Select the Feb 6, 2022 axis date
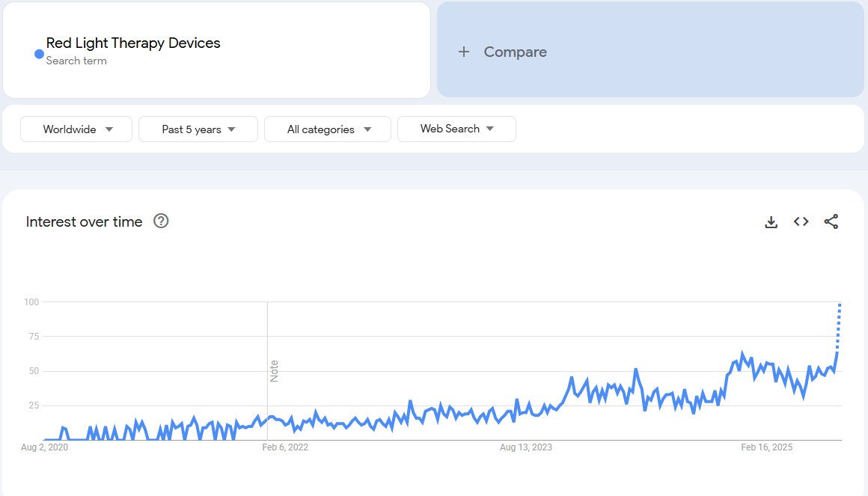Screen dimensions: 868x496 [285, 447]
